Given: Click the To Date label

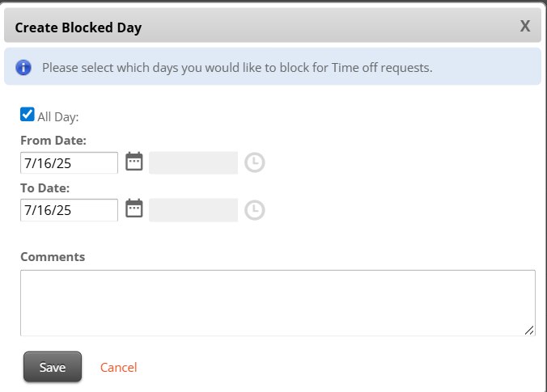Looking at the screenshot, I should 45,188.
